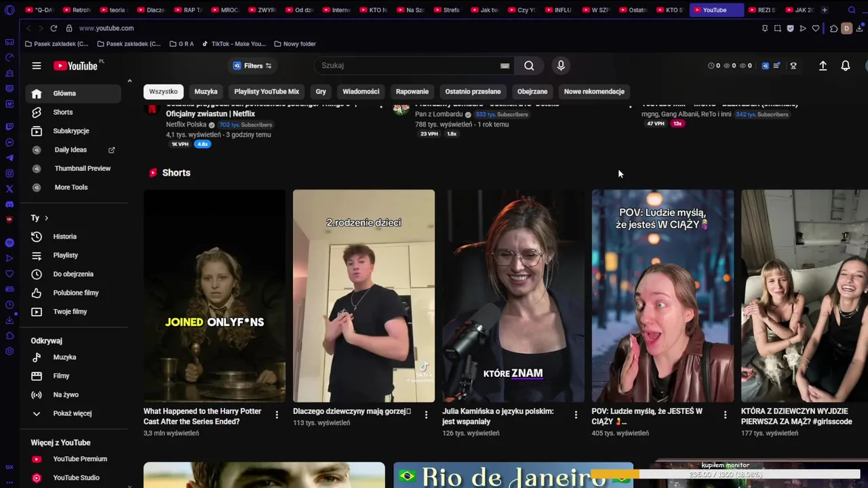
Task: Click the address bar URL www.youtube.com
Action: click(106, 28)
